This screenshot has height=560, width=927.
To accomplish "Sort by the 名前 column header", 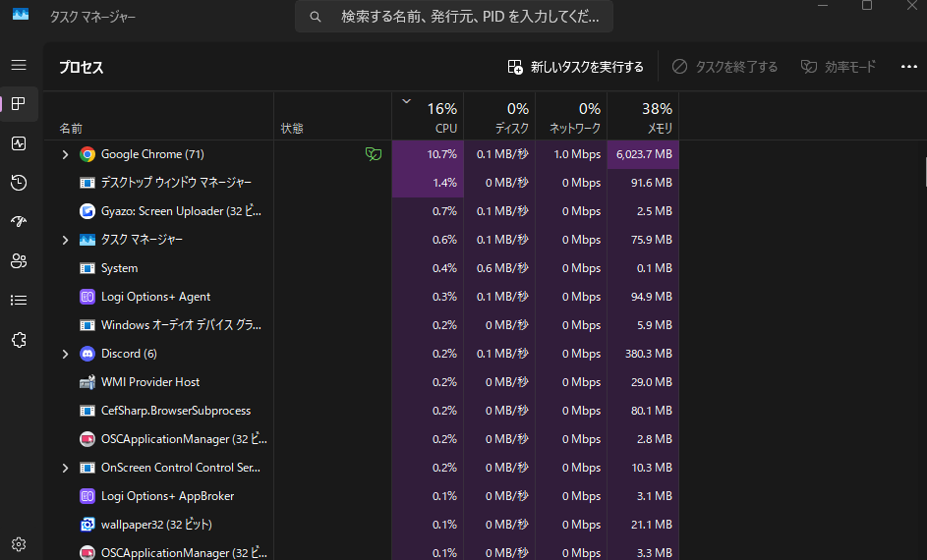I will click(x=158, y=116).
